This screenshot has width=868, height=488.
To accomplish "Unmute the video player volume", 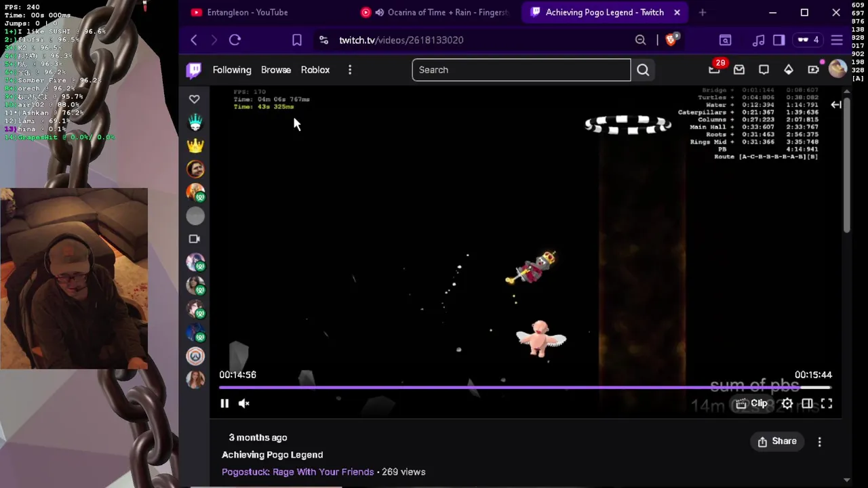I will pos(244,403).
